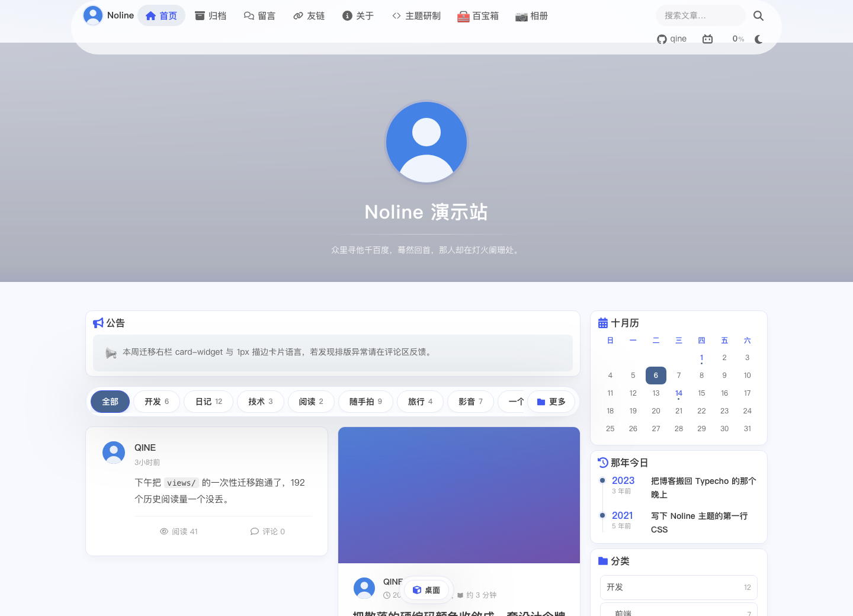
Task: Open the 友链 friend links page
Action: tap(309, 15)
